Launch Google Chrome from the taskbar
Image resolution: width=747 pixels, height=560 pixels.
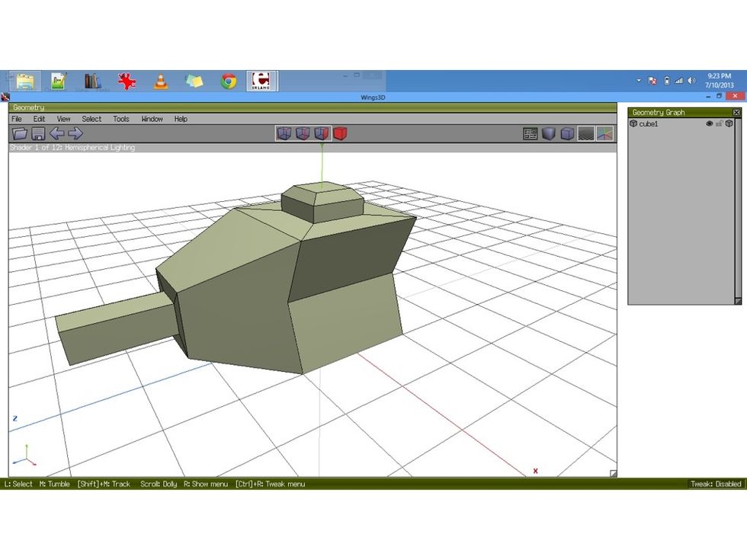228,80
